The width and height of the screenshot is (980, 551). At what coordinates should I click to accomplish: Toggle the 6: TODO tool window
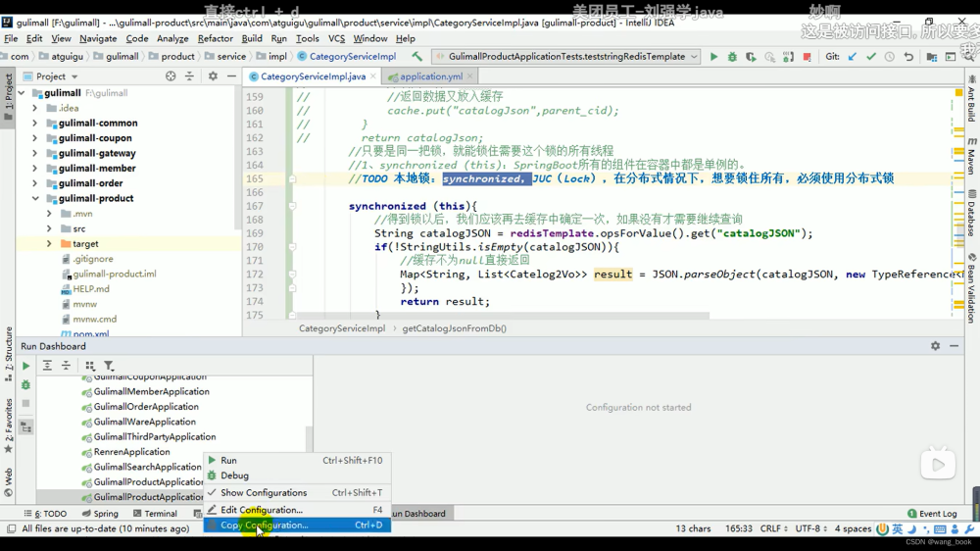(45, 514)
